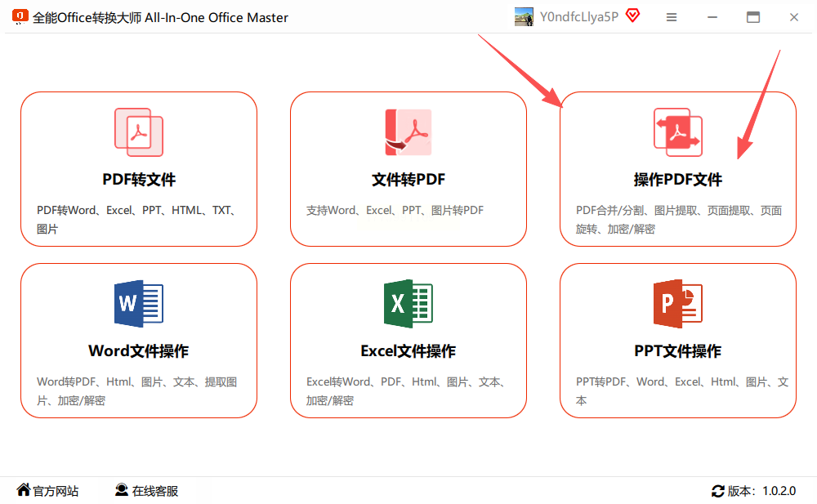Click the 操作PDF文件 icon with arrows
The image size is (817, 504).
coord(678,132)
